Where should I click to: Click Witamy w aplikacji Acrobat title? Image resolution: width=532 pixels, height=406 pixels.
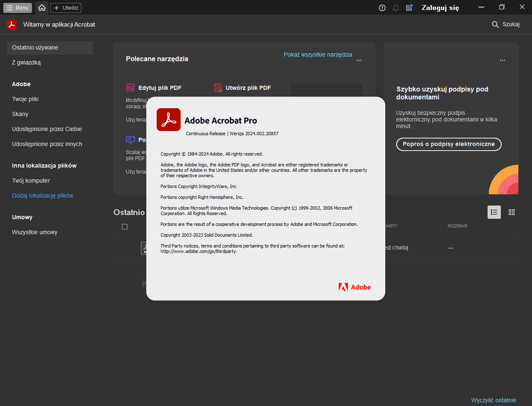(59, 24)
